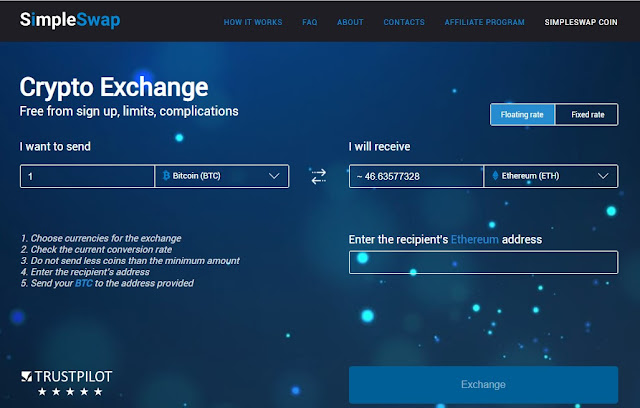Switch to Fixed rate
The image size is (640, 408).
(x=587, y=115)
